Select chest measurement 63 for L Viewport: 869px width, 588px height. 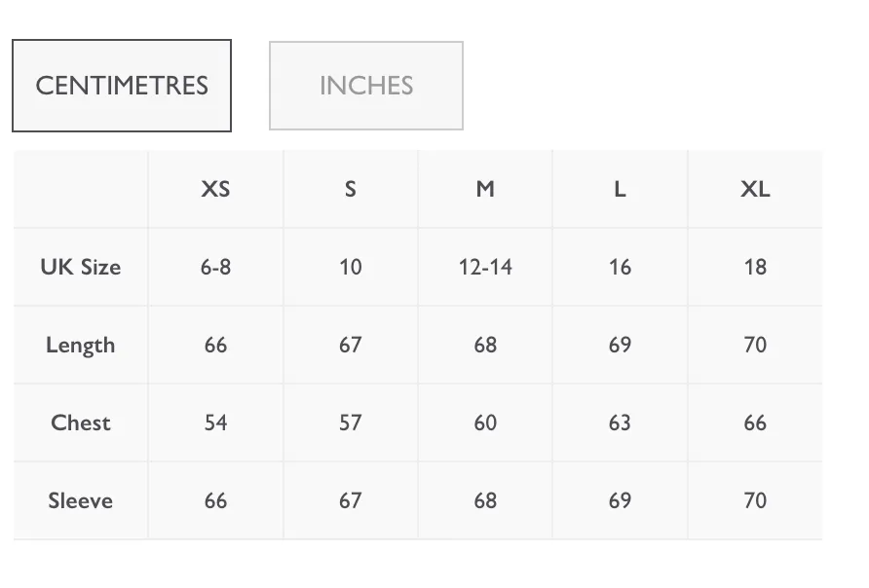[x=620, y=423]
